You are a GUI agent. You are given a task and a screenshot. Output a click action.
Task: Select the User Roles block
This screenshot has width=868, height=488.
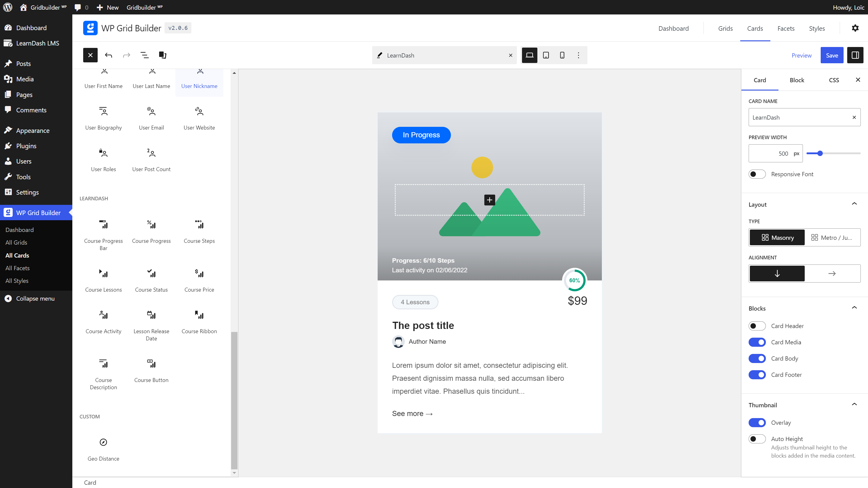click(x=103, y=159)
